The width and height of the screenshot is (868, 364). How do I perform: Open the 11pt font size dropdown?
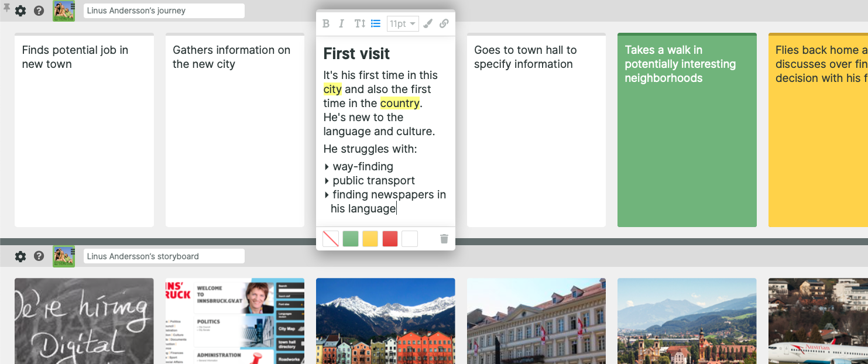click(x=403, y=23)
